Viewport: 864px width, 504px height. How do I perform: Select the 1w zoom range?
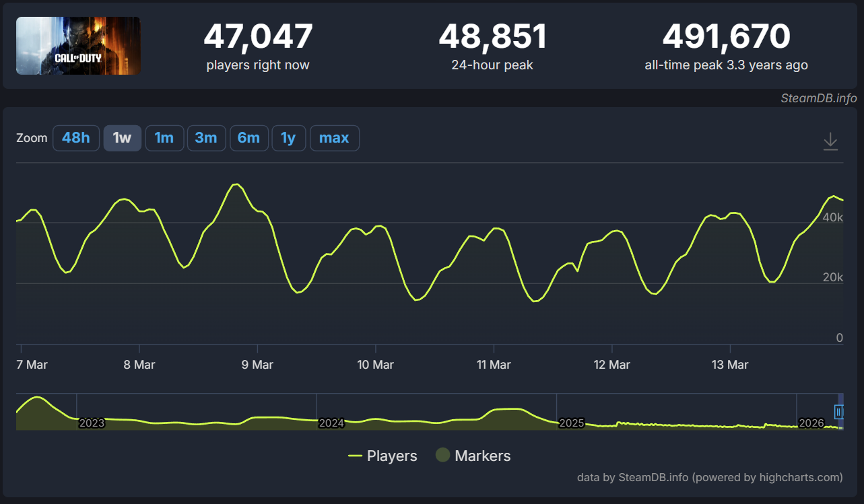tap(122, 138)
